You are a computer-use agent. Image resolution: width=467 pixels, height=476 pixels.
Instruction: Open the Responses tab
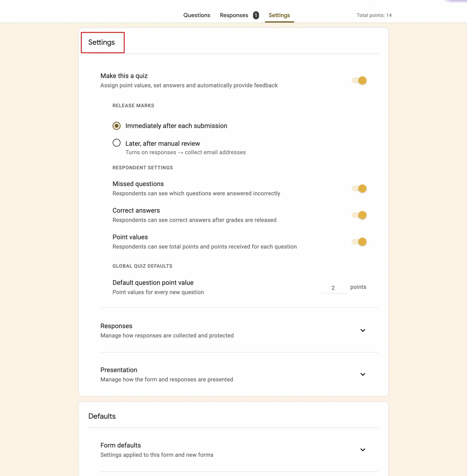(233, 15)
